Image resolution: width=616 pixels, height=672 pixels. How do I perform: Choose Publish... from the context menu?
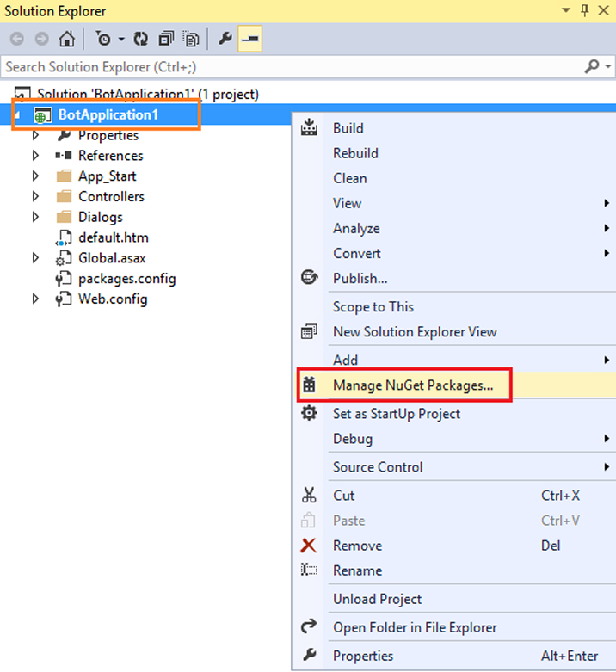coord(454,278)
